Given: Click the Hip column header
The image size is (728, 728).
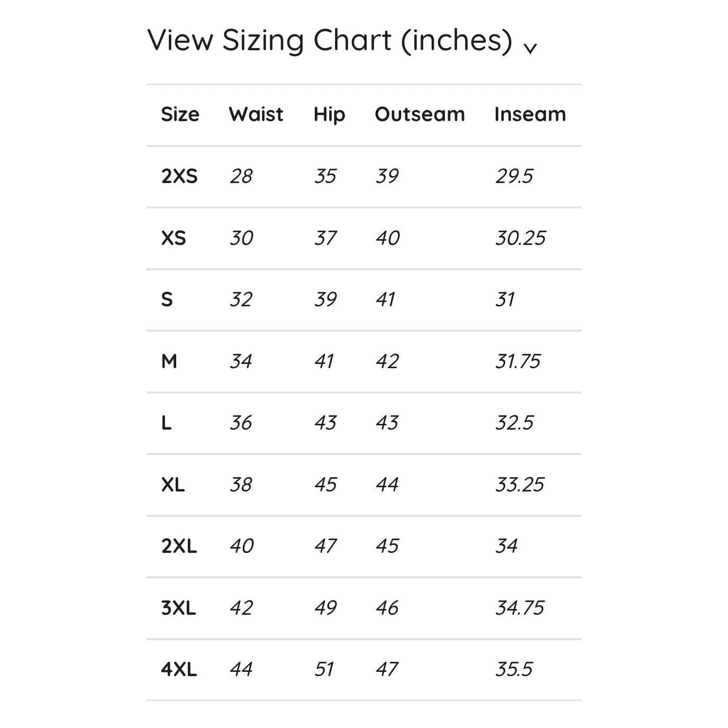Looking at the screenshot, I should 329,114.
